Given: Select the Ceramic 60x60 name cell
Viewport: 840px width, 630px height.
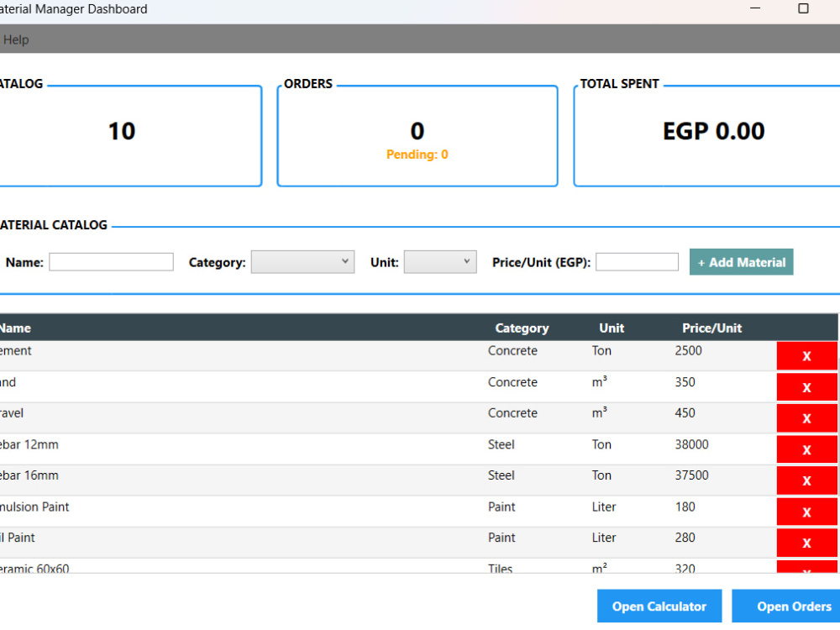Looking at the screenshot, I should pyautogui.click(x=34, y=569).
